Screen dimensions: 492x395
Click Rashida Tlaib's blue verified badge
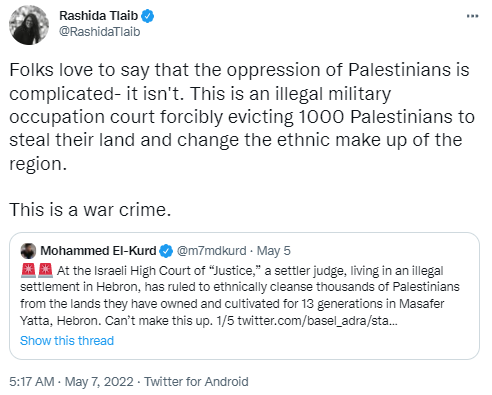coord(147,16)
